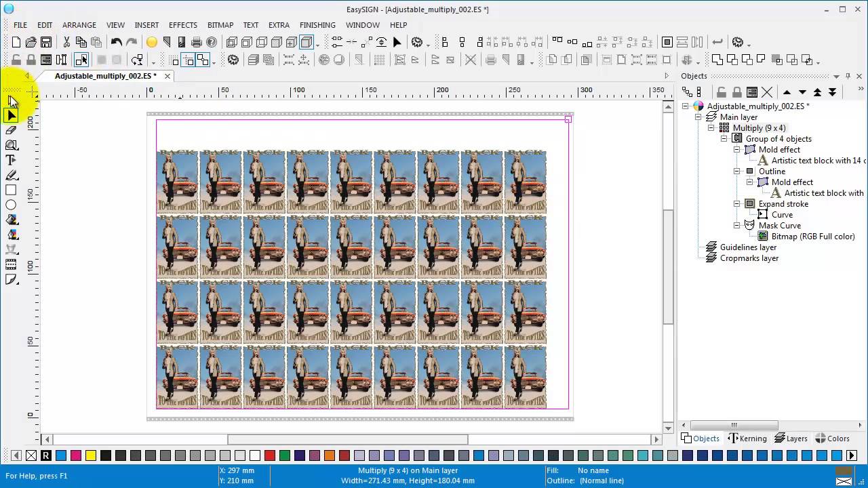Click the Unlock icon in Objects panel
This screenshot has width=868, height=488.
click(x=722, y=92)
